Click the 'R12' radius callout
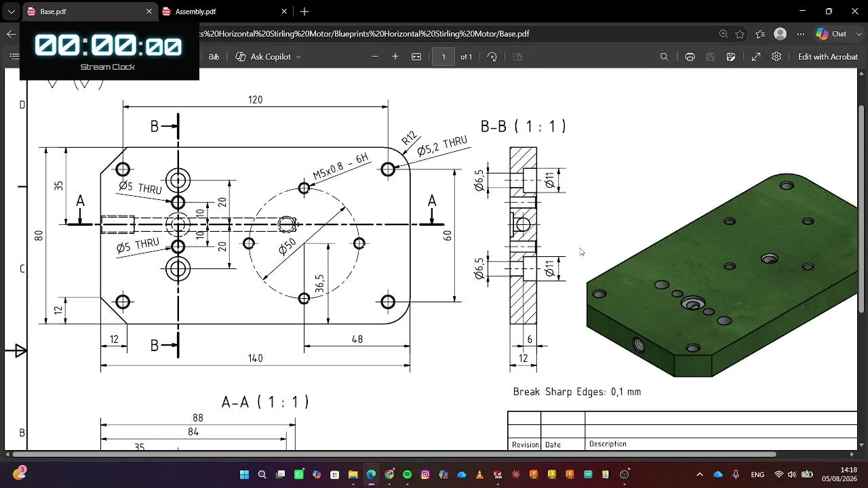 (x=409, y=139)
